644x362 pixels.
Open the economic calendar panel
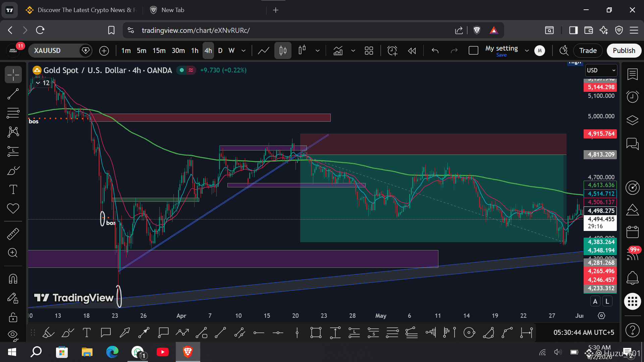[x=632, y=232]
